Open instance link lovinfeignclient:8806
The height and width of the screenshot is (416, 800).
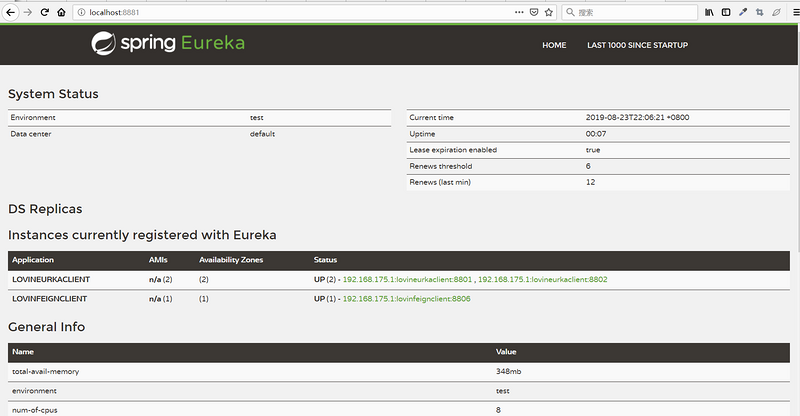click(406, 299)
